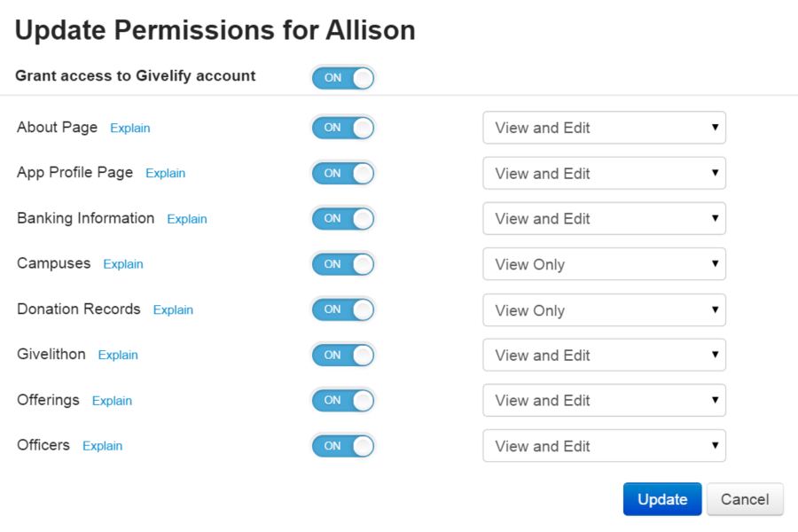Open Explain link for About Page
This screenshot has height=532, width=798.
pos(130,129)
